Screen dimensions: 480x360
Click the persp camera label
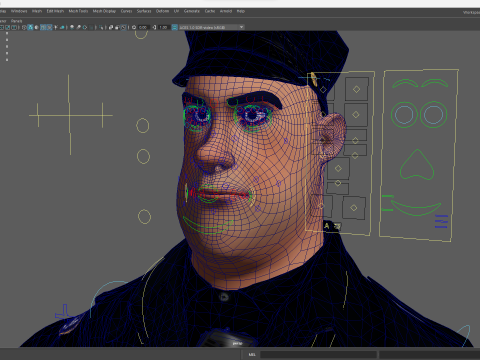[x=237, y=343]
